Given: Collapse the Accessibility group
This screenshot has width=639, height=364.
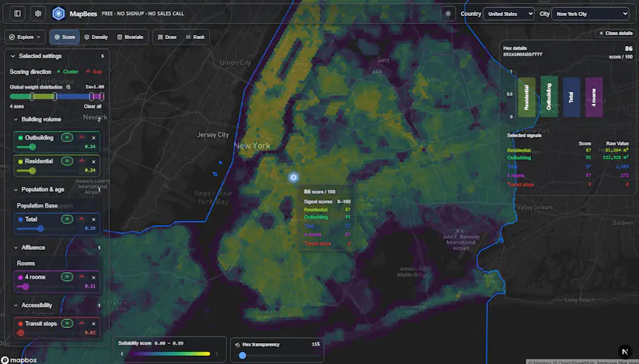Looking at the screenshot, I should pos(16,306).
